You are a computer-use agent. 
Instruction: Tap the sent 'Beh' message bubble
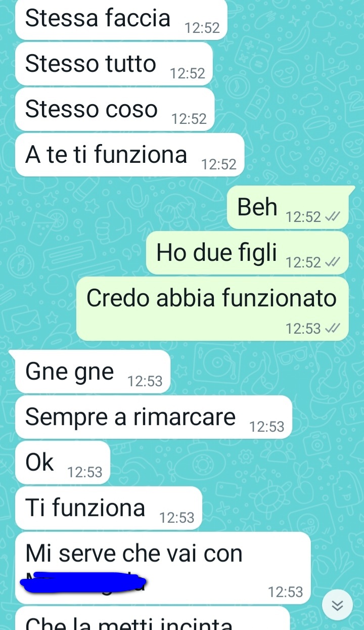coord(288,207)
